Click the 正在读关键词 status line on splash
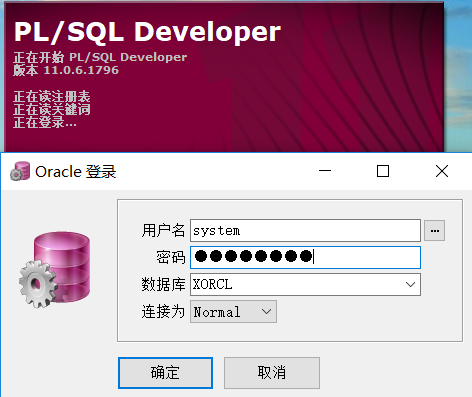 [52, 109]
